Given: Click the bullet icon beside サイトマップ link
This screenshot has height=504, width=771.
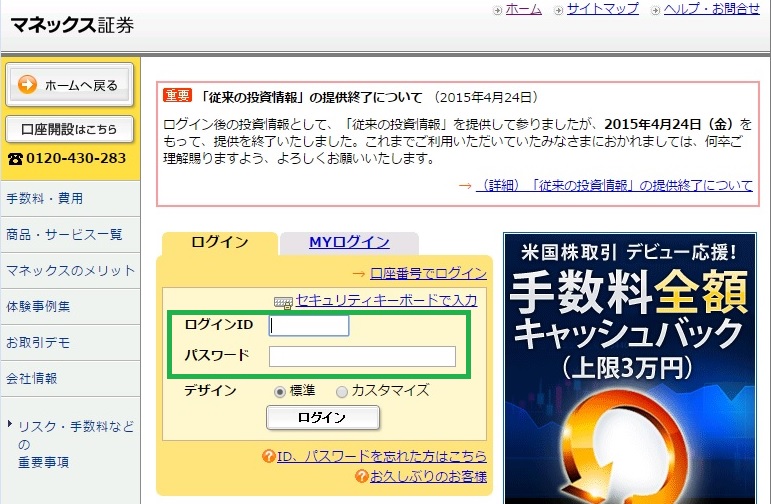Looking at the screenshot, I should [559, 10].
